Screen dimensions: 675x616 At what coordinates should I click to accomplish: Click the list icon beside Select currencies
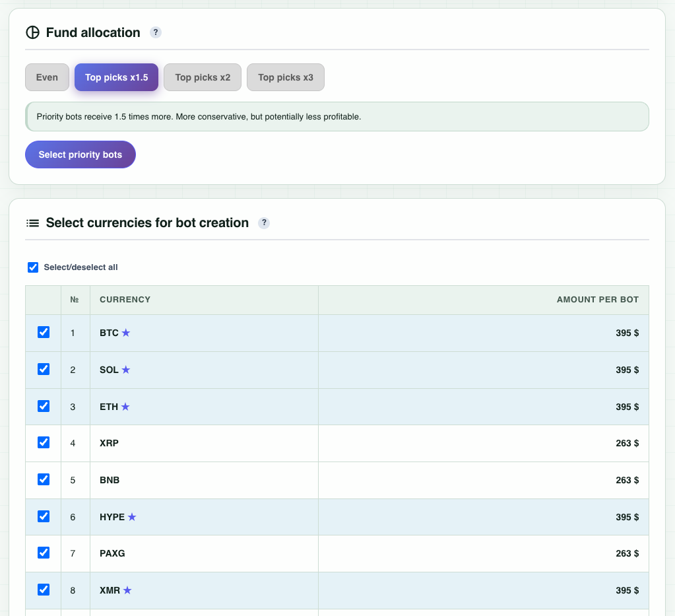(33, 222)
